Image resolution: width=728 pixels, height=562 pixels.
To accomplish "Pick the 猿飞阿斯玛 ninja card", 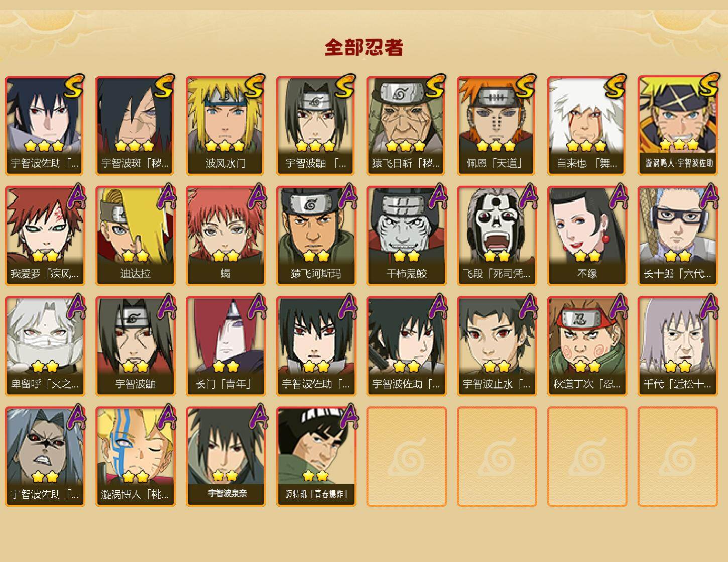I will (316, 236).
